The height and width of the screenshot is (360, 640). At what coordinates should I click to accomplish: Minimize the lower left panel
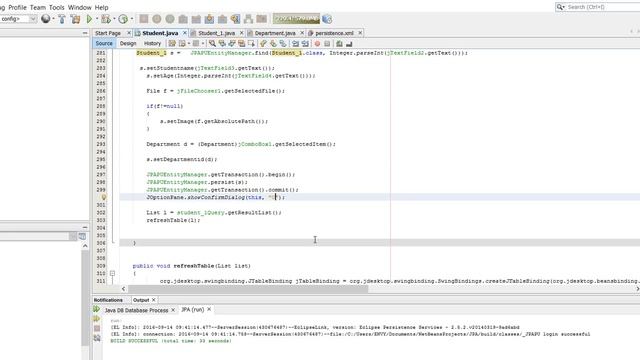tap(85, 227)
